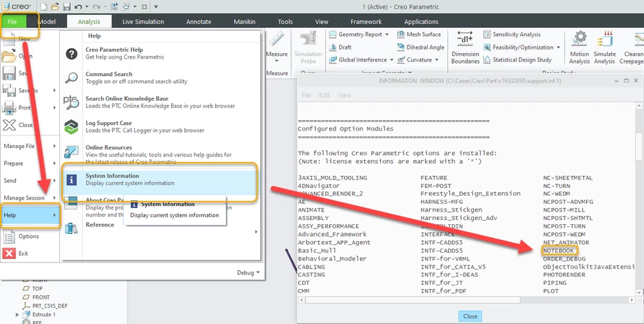Open the View menu in Information Window
Screen dimensions: 644x324
coord(344,95)
